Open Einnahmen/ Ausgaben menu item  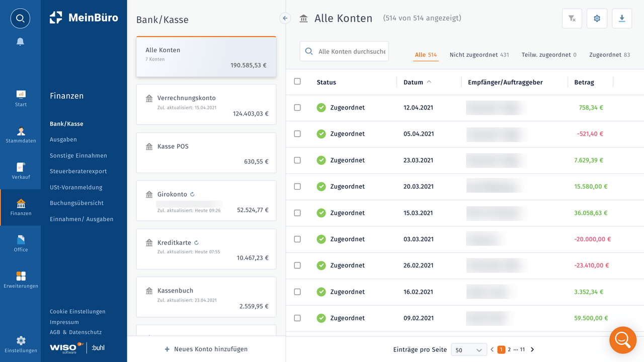[x=82, y=219]
